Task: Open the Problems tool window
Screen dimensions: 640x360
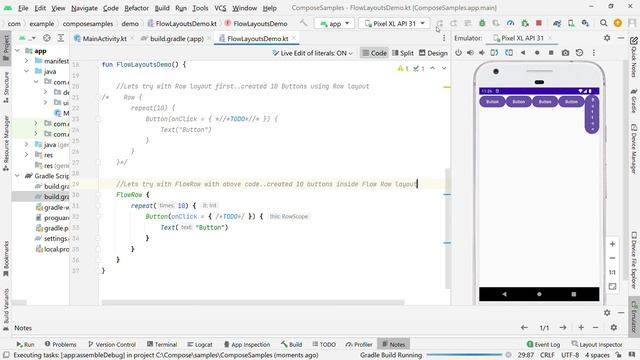Action: click(60, 344)
